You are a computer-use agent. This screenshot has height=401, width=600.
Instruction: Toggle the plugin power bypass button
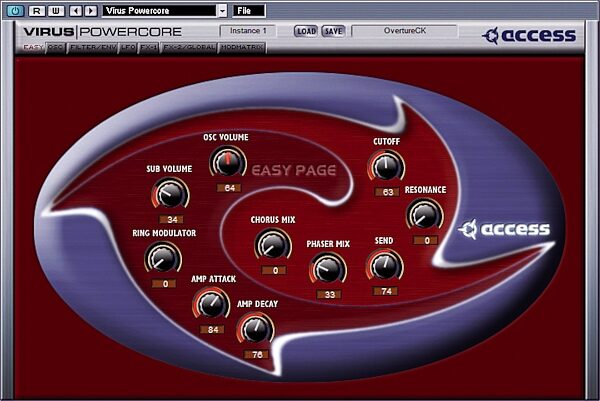15,11
